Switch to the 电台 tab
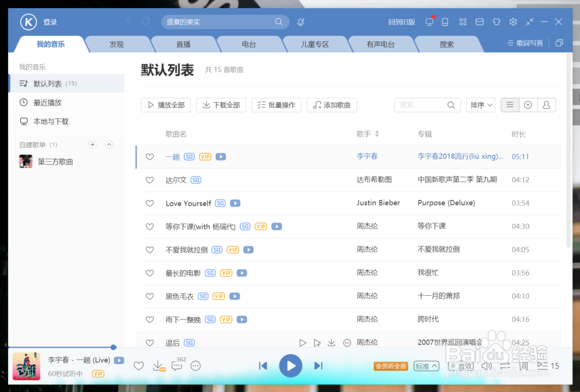This screenshot has width=580, height=392. [x=249, y=45]
